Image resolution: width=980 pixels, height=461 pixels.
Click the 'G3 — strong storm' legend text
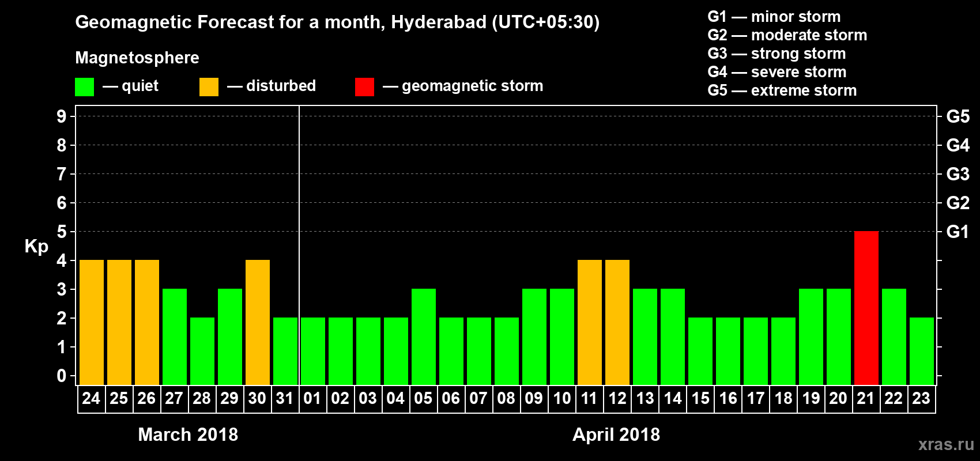coord(777,54)
